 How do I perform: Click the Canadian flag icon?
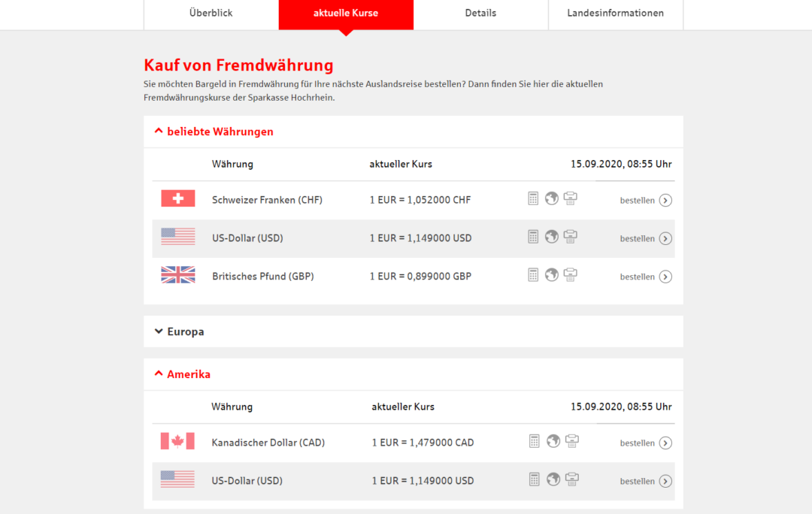pos(177,441)
